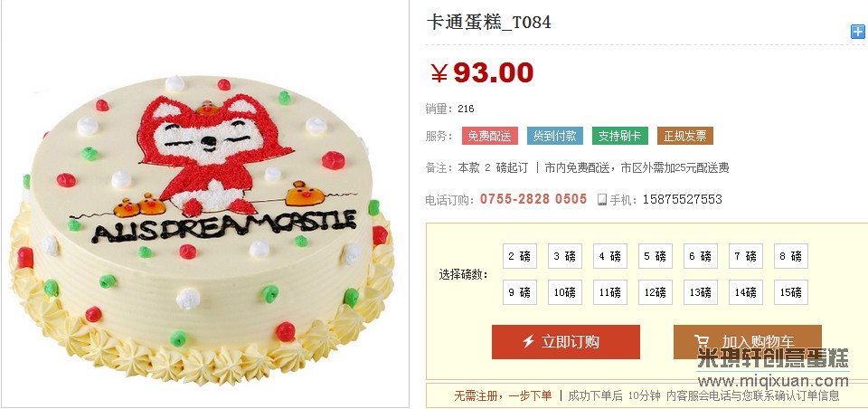
Task: Click the blue plus icon beside title
Action: coord(857,32)
